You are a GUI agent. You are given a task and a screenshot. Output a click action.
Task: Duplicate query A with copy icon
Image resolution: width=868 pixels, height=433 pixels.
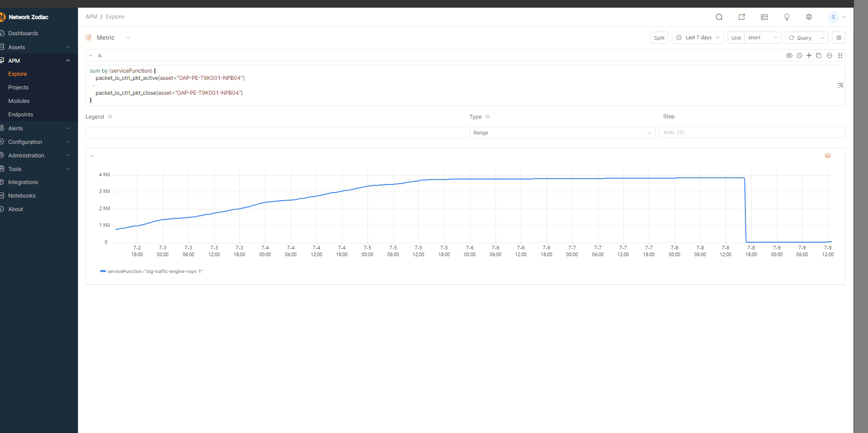[819, 55]
